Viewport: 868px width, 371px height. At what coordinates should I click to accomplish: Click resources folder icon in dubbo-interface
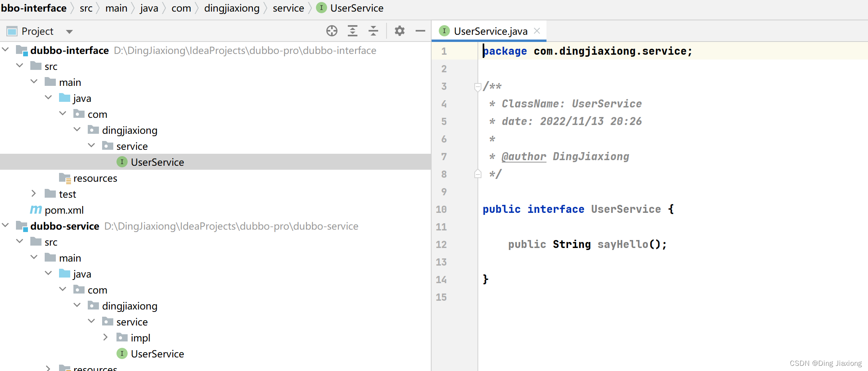tap(65, 178)
